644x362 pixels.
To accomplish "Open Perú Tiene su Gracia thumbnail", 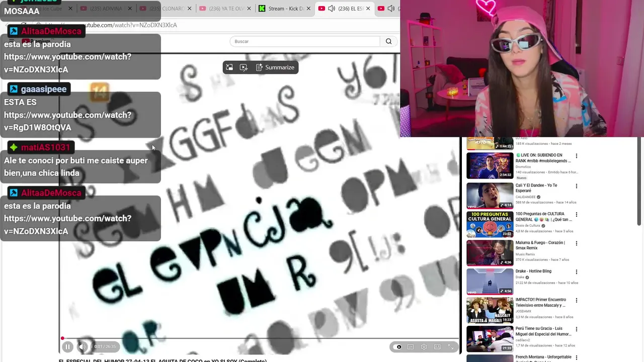I will [x=490, y=338].
